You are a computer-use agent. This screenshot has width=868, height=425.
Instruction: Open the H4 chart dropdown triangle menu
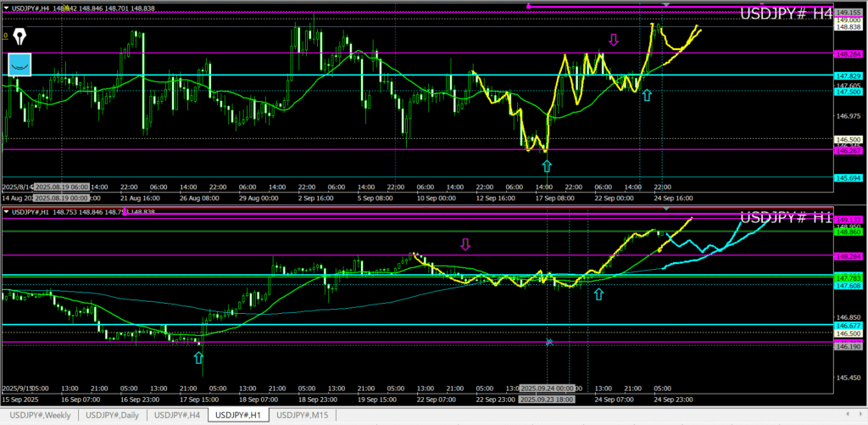click(7, 8)
